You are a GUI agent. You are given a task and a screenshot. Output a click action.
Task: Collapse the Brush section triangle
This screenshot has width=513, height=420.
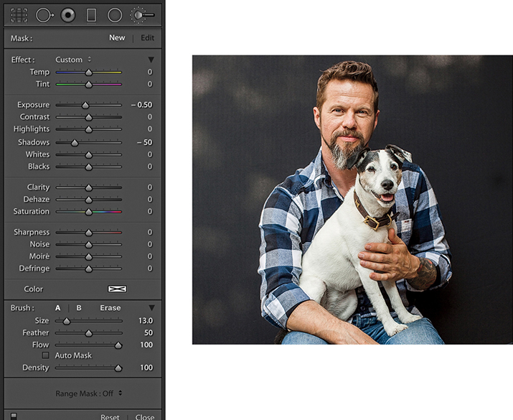(x=151, y=308)
